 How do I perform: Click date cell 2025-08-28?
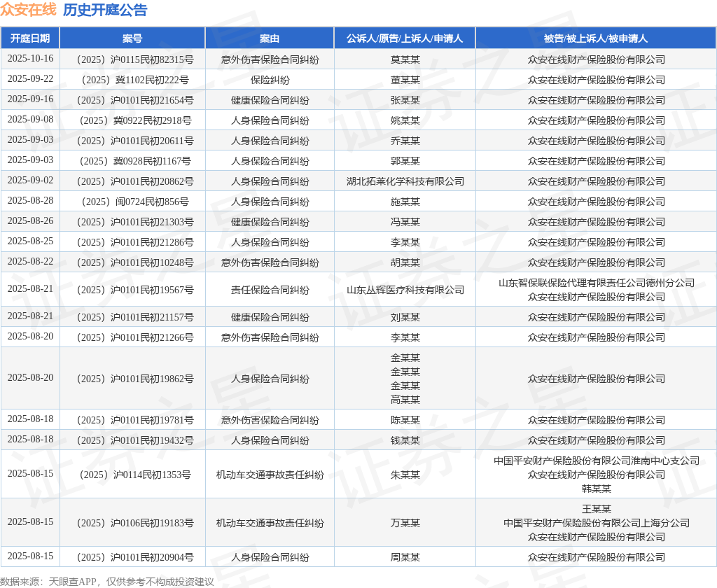(30, 201)
